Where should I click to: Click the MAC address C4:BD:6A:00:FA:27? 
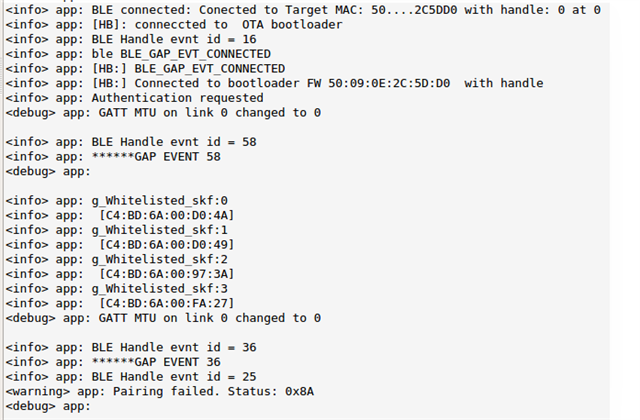[167, 303]
